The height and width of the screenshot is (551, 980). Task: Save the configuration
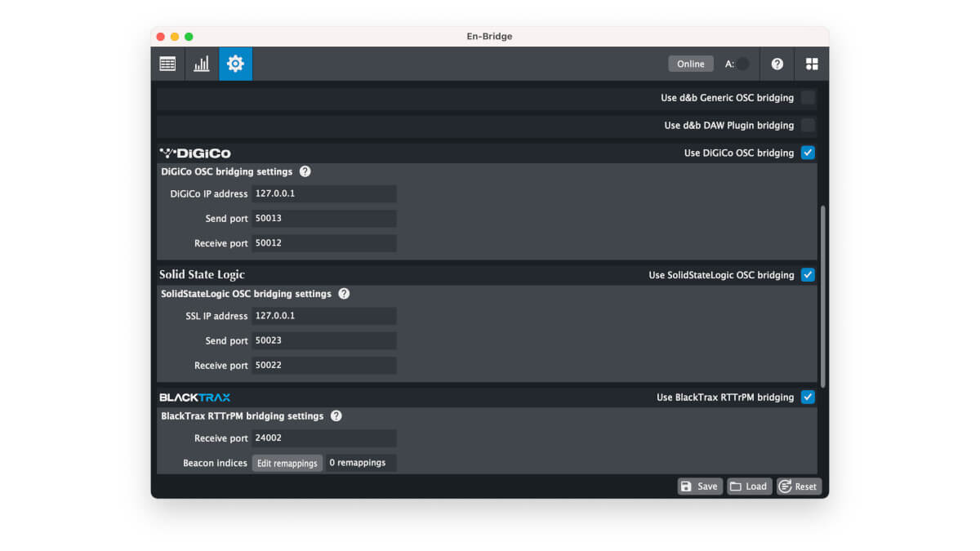(700, 487)
